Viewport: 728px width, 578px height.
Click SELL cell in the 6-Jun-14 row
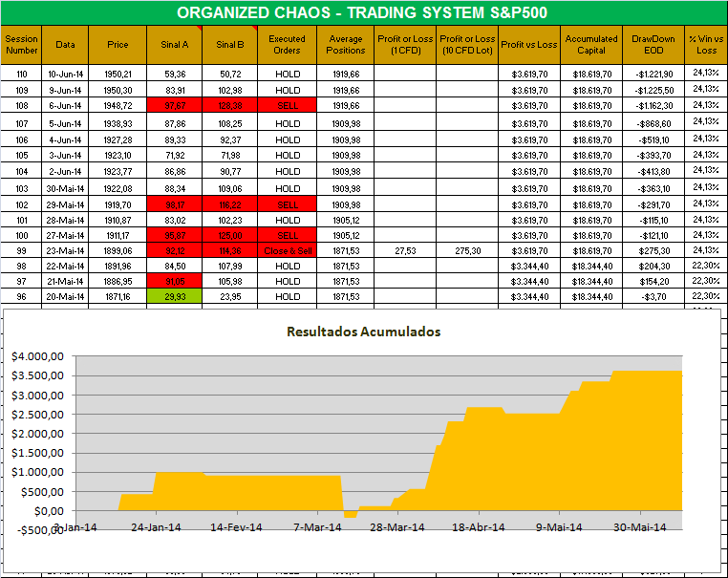[x=287, y=105]
